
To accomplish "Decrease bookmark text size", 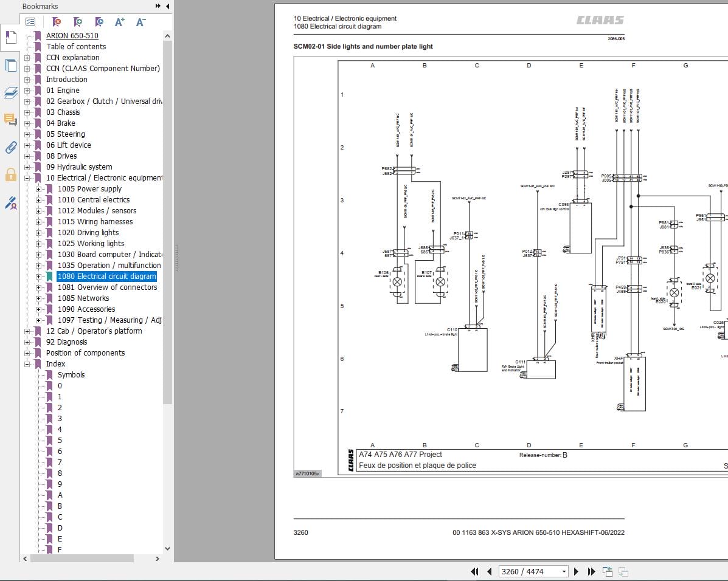I will [140, 22].
